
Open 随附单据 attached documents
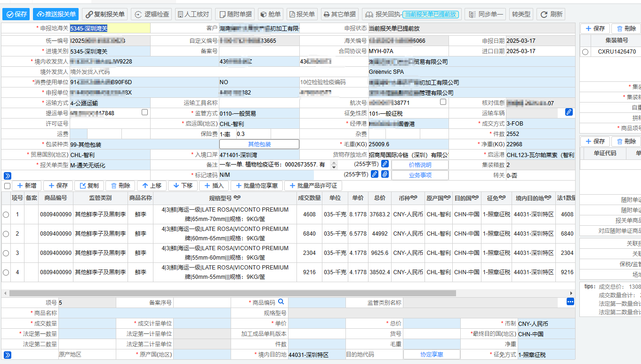point(236,14)
